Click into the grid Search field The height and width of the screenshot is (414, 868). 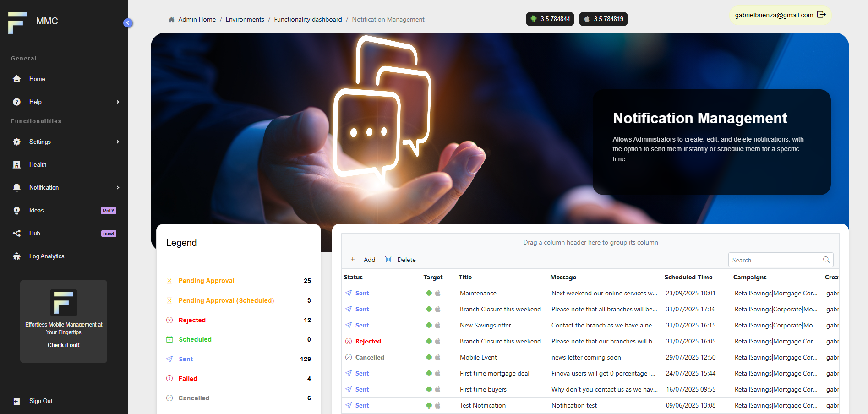(773, 260)
